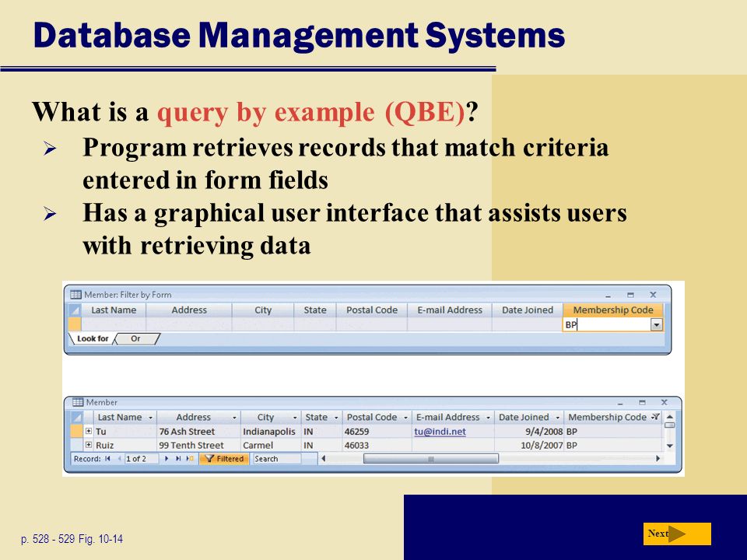Click the Member window table icon
Image resolution: width=747 pixels, height=560 pixels.
78,402
